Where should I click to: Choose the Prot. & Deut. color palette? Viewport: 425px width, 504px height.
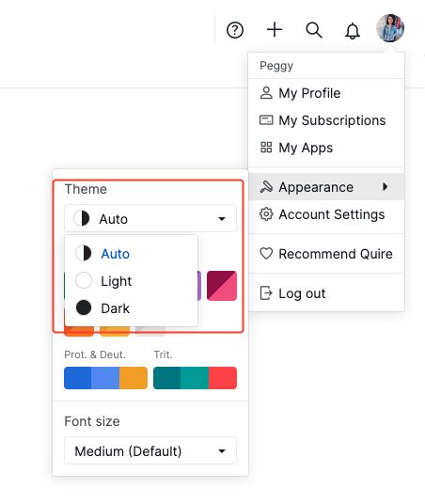point(105,378)
